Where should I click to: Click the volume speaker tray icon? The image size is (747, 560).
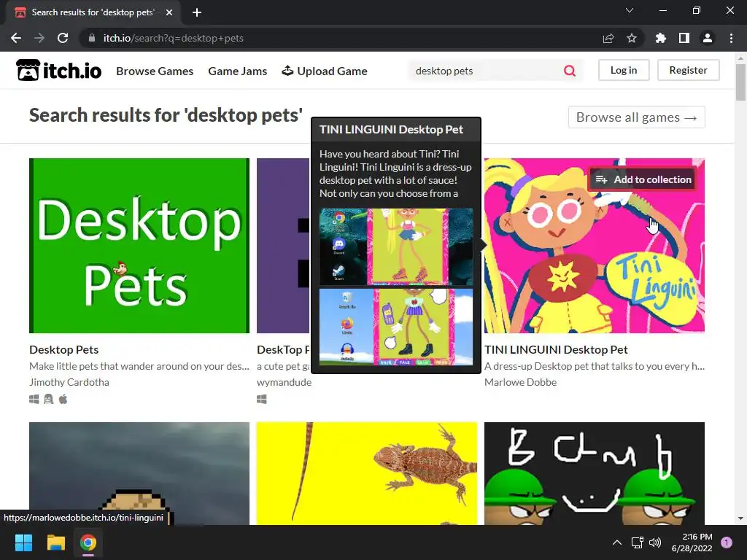click(656, 542)
